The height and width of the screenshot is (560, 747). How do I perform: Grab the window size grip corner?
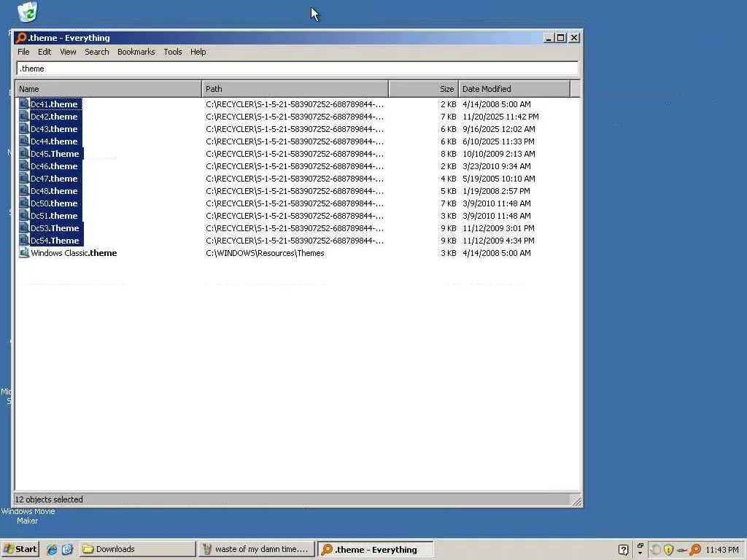click(576, 501)
